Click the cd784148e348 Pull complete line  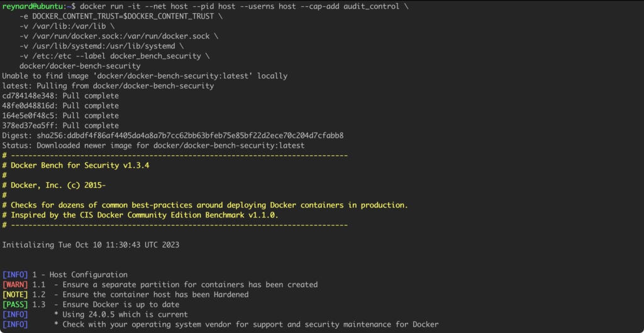pyautogui.click(x=60, y=96)
